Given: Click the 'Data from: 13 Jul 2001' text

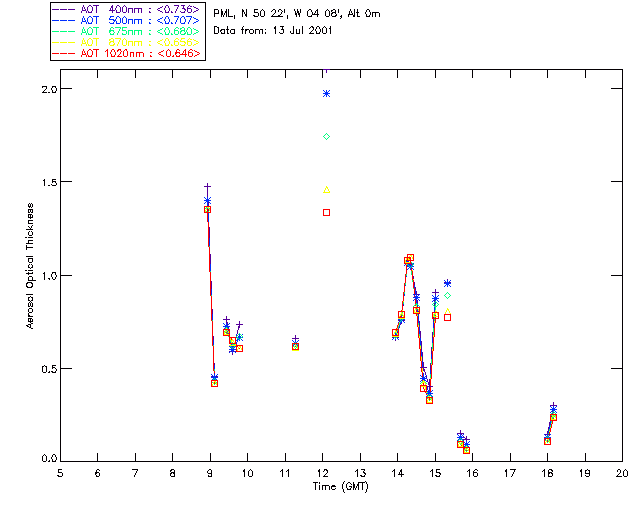Looking at the screenshot, I should 273,31.
